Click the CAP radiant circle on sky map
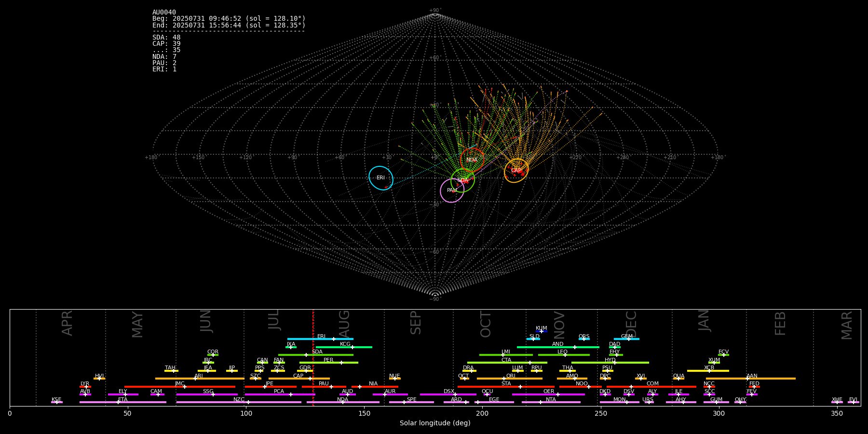 click(516, 171)
